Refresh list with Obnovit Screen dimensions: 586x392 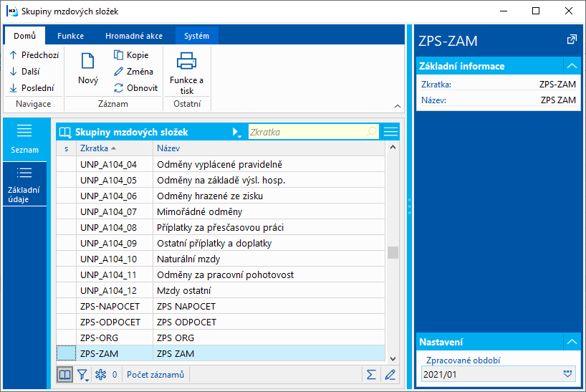tap(135, 88)
